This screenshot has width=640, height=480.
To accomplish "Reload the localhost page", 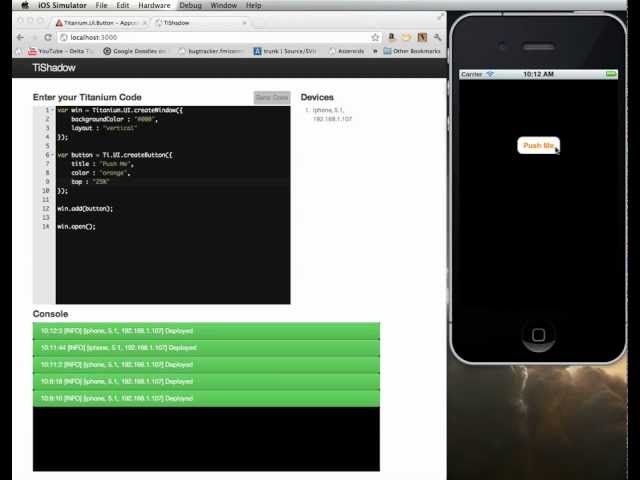I will (x=48, y=38).
